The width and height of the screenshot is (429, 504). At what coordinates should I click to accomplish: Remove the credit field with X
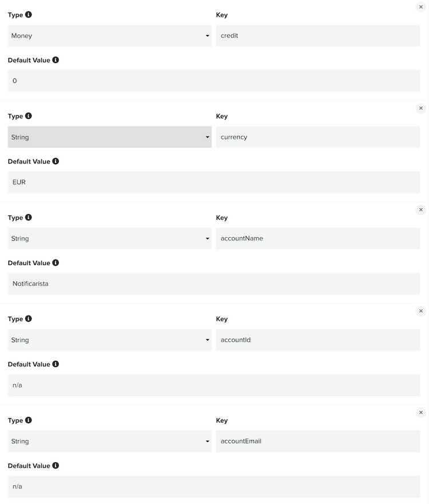pyautogui.click(x=421, y=7)
